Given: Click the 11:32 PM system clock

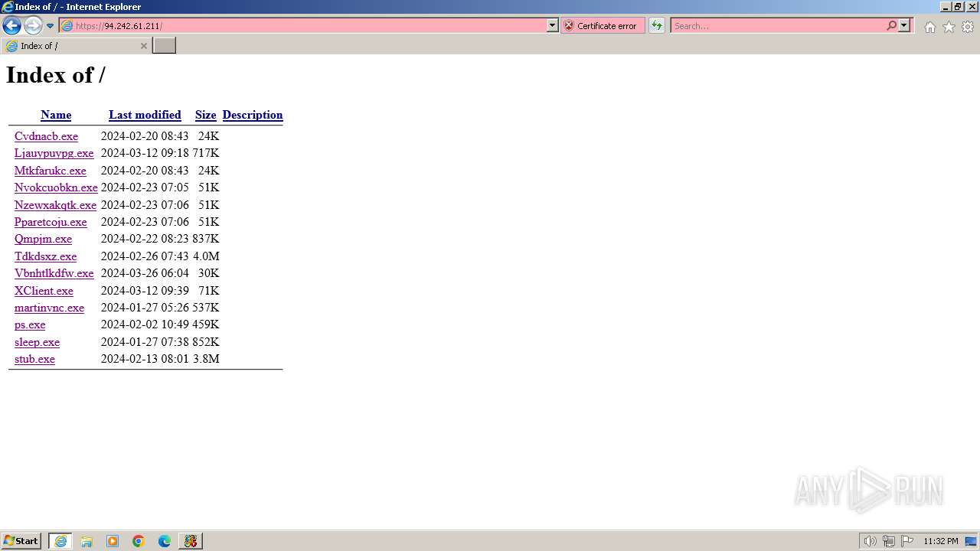Looking at the screenshot, I should (x=941, y=541).
